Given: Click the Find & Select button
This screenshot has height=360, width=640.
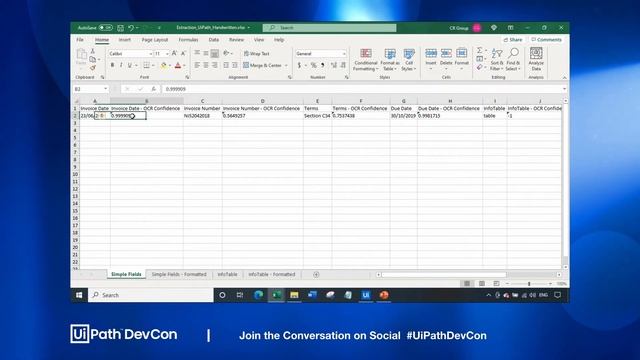Looking at the screenshot, I should (x=513, y=60).
